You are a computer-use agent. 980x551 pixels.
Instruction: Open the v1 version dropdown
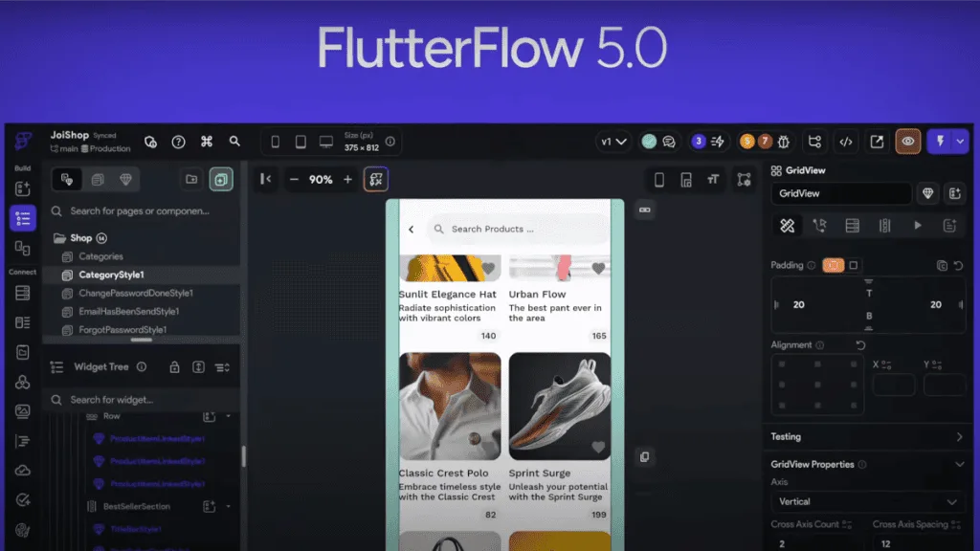(612, 142)
